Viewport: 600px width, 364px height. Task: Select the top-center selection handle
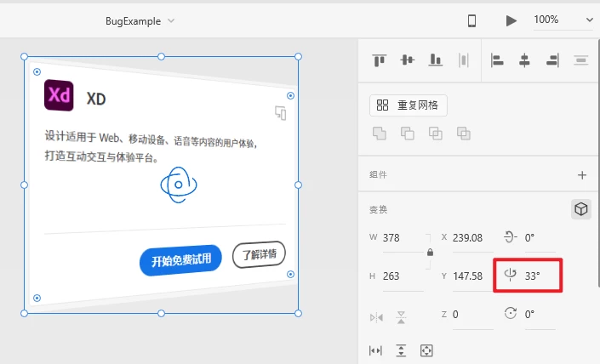click(161, 57)
